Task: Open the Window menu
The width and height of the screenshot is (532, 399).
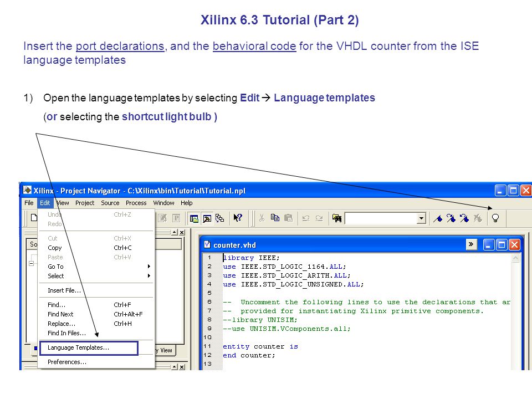Action: pyautogui.click(x=163, y=203)
